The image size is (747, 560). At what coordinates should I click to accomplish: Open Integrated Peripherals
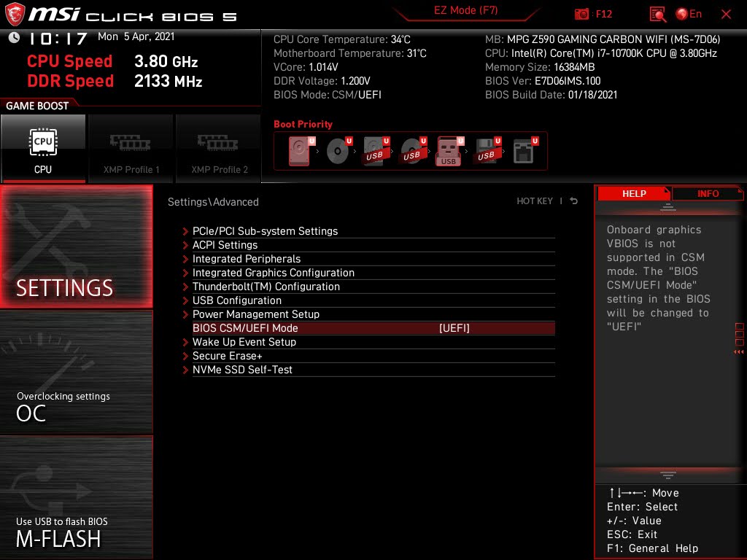373,259
